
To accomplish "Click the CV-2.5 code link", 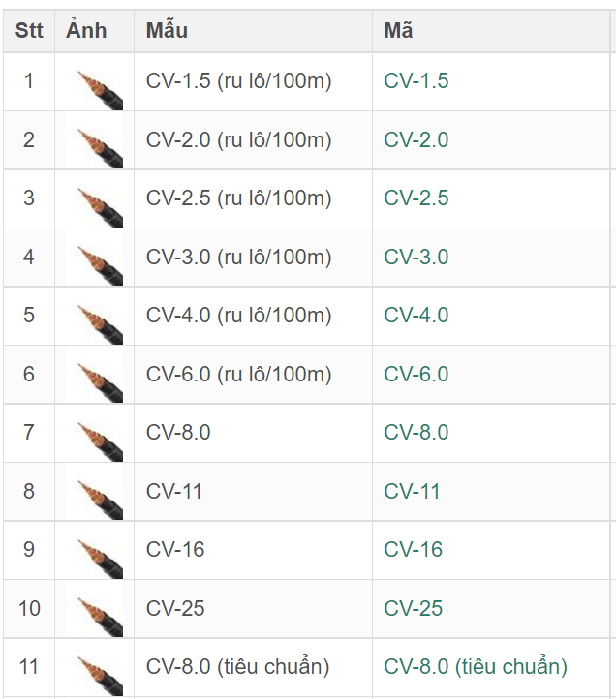I will (416, 198).
